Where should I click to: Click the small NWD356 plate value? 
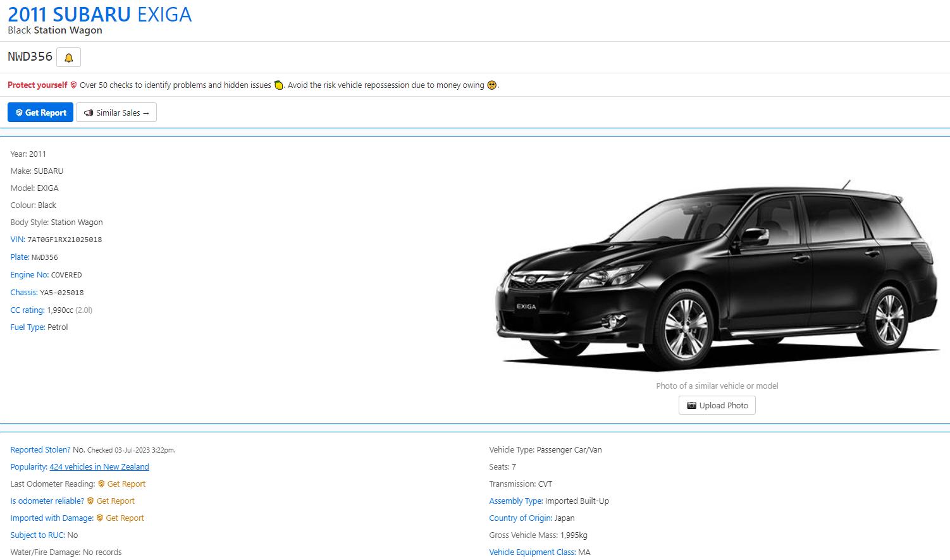(x=45, y=257)
